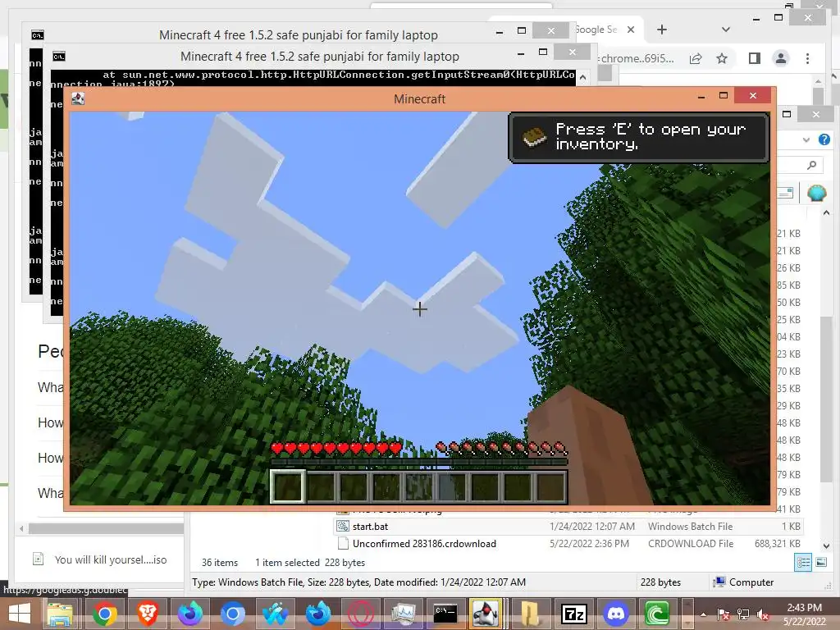840x630 pixels.
Task: Open the blue Chromium taskbar icon
Action: pyautogui.click(x=232, y=614)
